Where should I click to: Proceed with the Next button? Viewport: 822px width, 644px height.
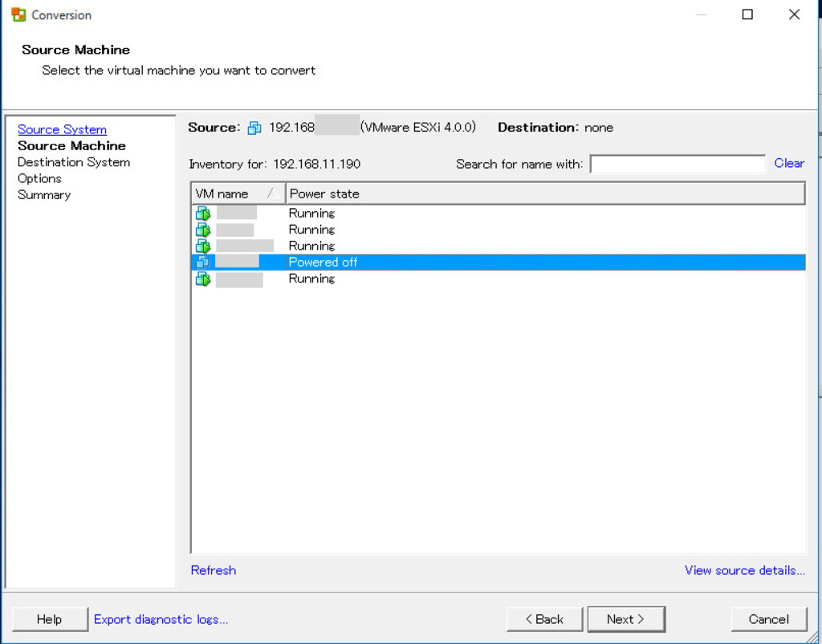[x=626, y=619]
